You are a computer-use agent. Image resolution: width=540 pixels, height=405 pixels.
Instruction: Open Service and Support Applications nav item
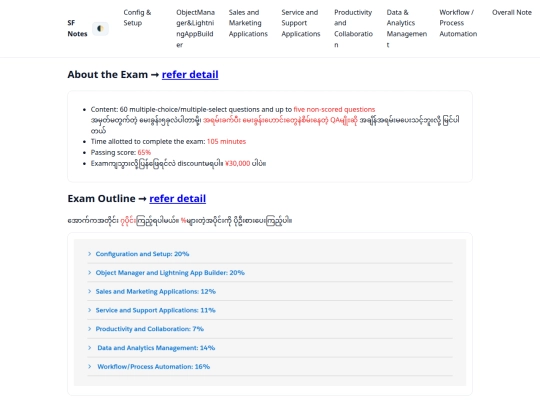pos(301,23)
